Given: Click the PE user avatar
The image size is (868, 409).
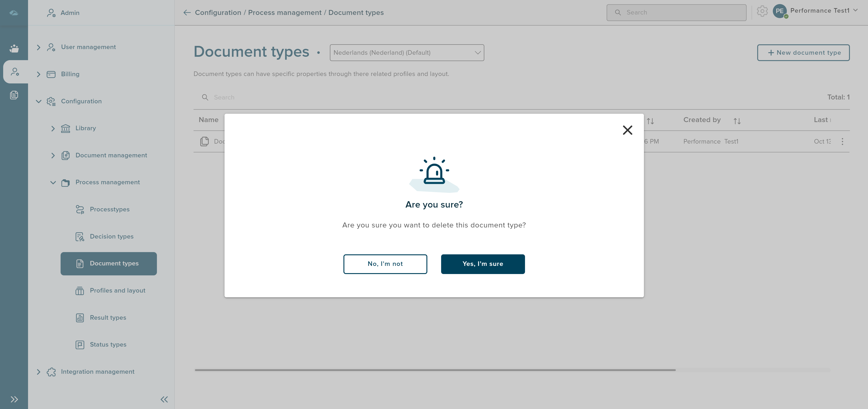Looking at the screenshot, I should 779,11.
